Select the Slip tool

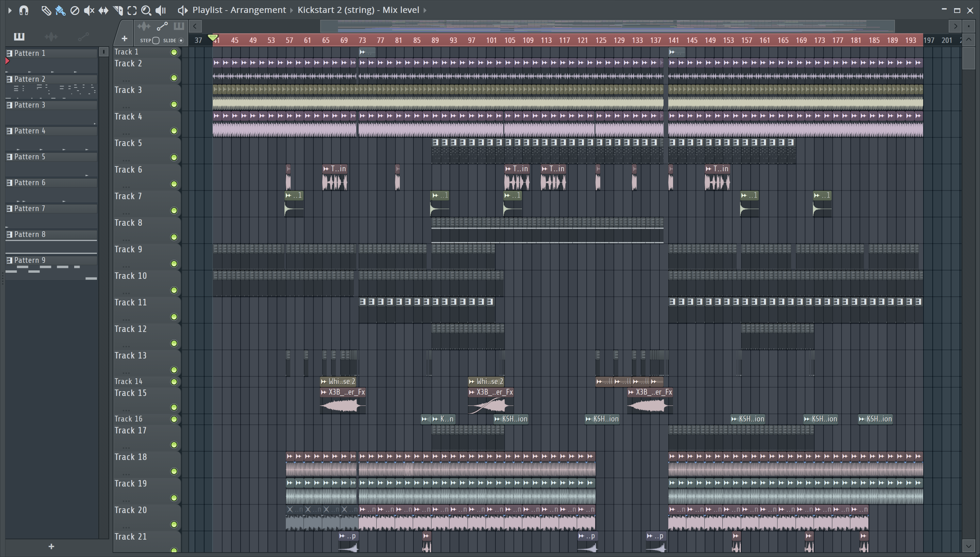click(103, 10)
